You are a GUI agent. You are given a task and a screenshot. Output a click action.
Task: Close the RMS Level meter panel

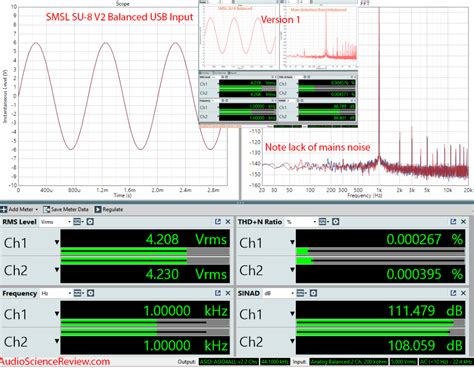coord(228,222)
